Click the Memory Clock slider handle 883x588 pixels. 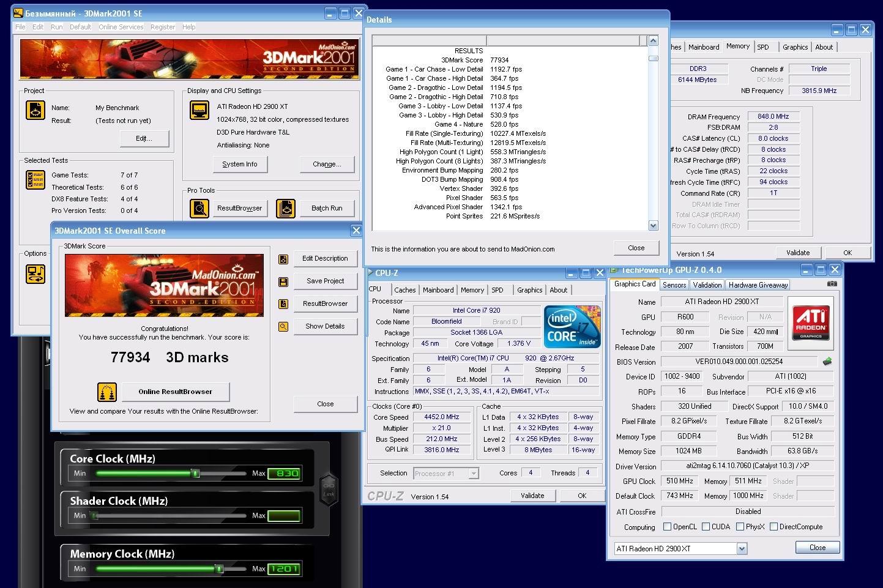[x=218, y=569]
